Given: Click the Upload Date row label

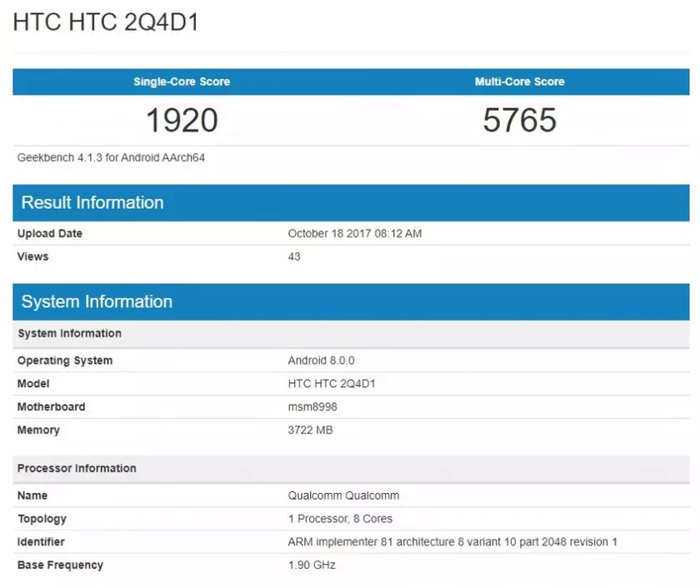Looking at the screenshot, I should pos(49,233).
